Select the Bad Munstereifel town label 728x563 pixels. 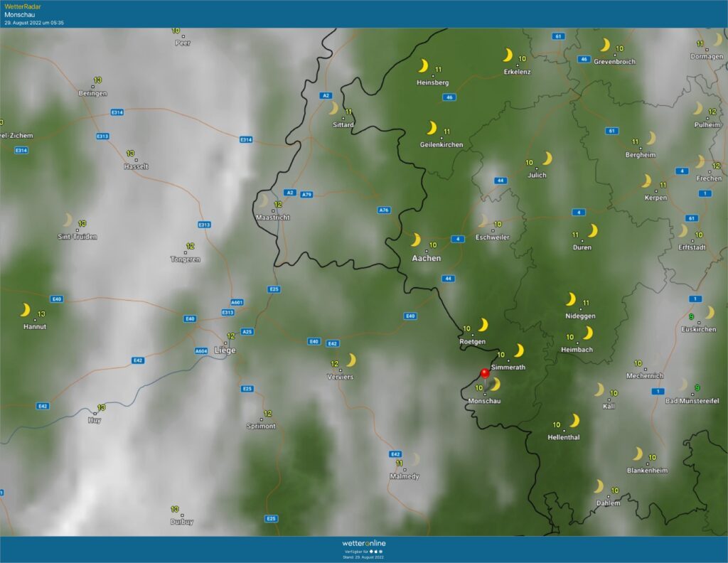[x=692, y=400]
